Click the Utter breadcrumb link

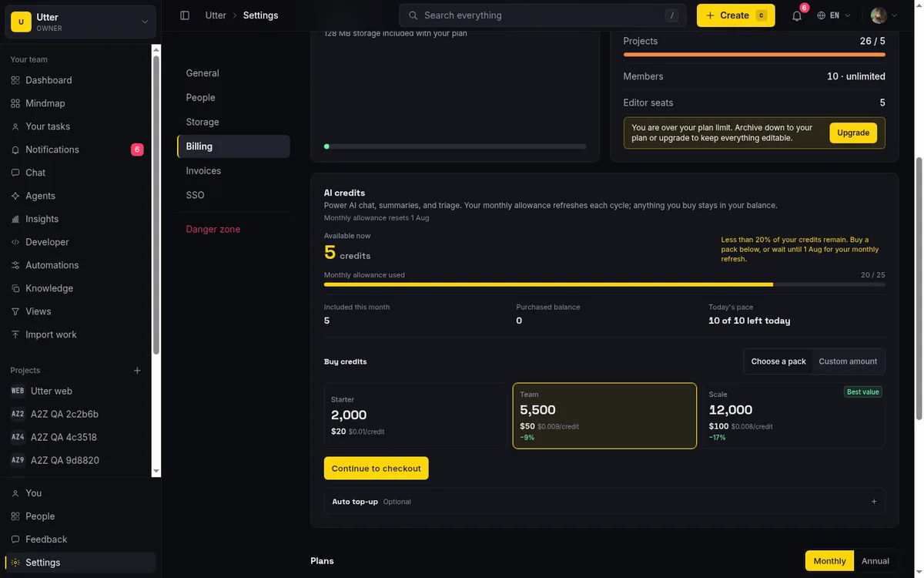click(x=216, y=15)
